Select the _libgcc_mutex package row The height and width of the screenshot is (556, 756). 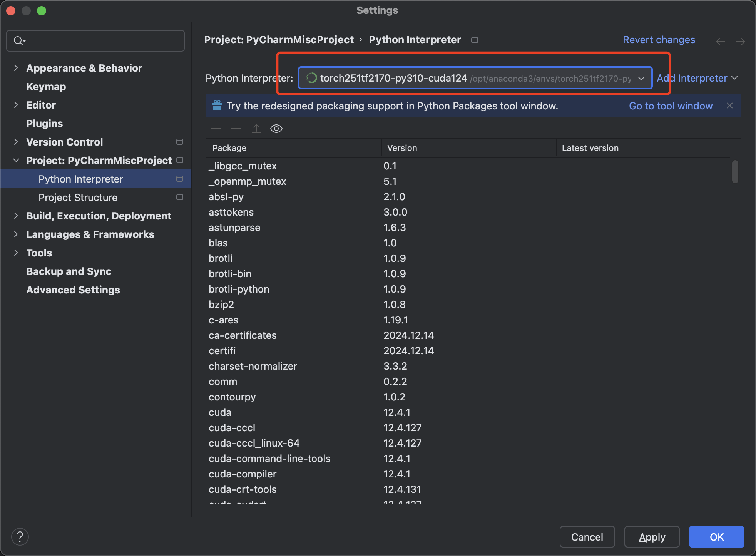click(x=468, y=166)
